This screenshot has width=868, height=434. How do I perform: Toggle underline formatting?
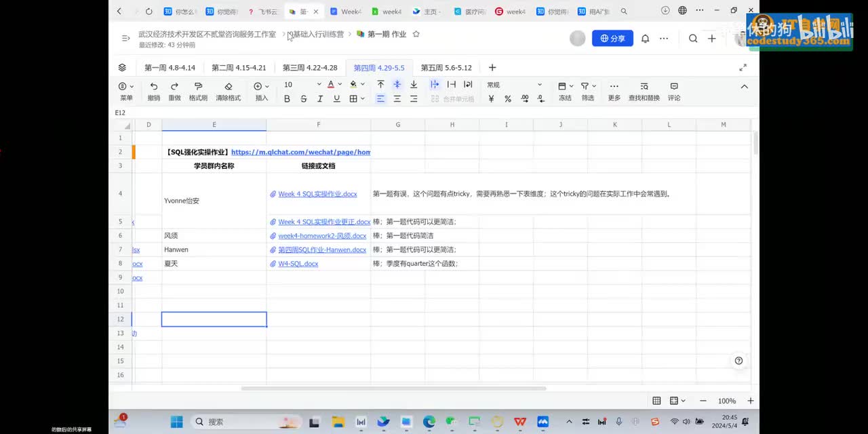[337, 99]
